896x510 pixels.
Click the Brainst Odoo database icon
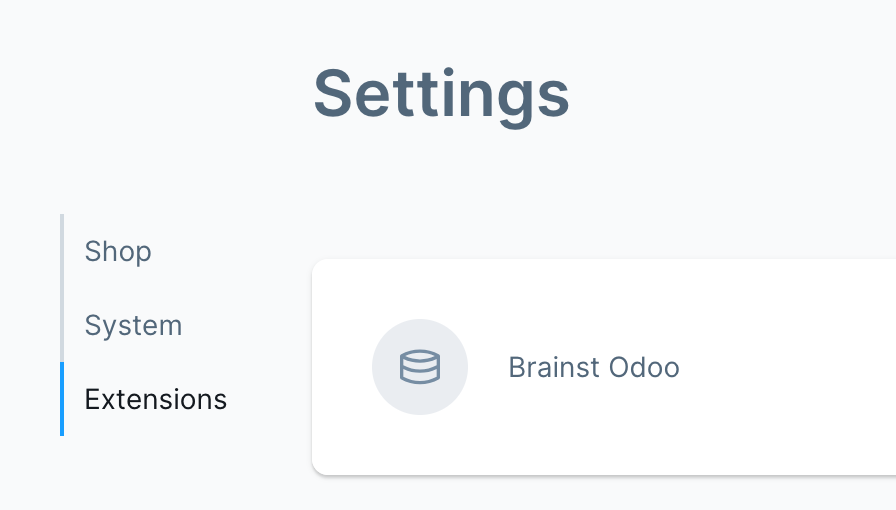pos(420,367)
